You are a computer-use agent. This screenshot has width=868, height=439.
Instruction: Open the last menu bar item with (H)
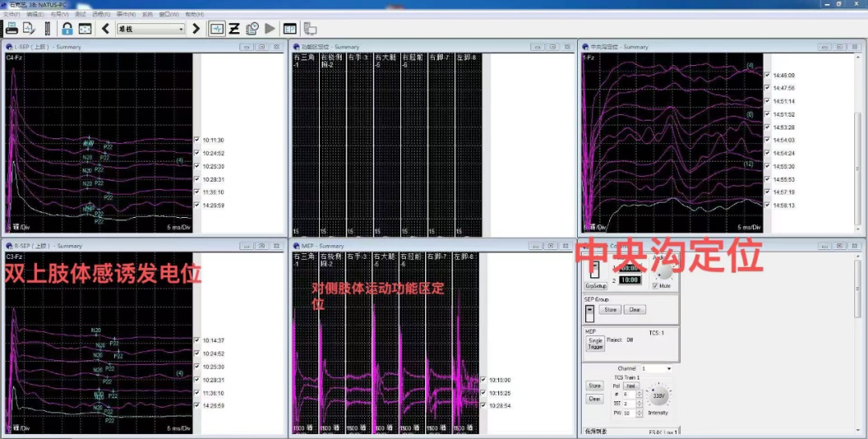(194, 14)
